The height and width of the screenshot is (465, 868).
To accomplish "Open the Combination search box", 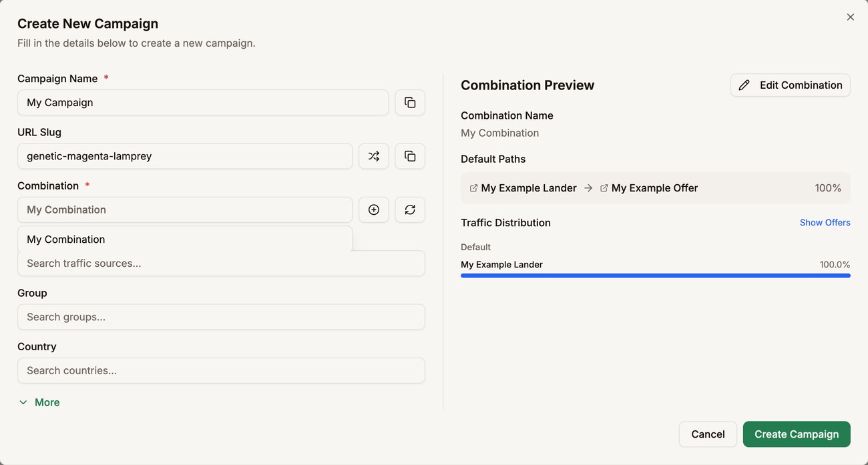I will (185, 209).
